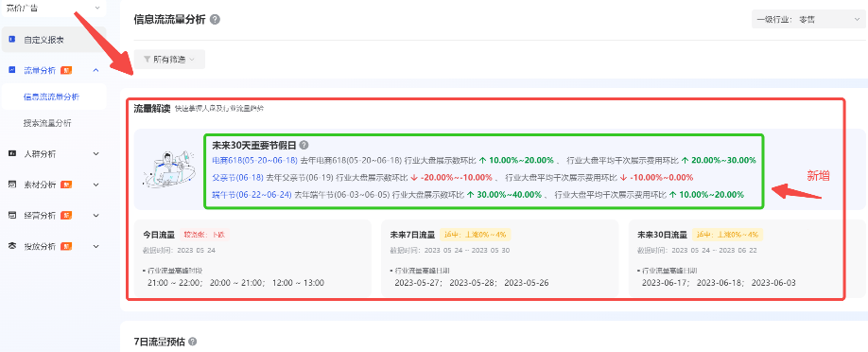This screenshot has width=868, height=352.
Task: Open the 端午节(06-22~06-24) holiday link
Action: coord(252,195)
